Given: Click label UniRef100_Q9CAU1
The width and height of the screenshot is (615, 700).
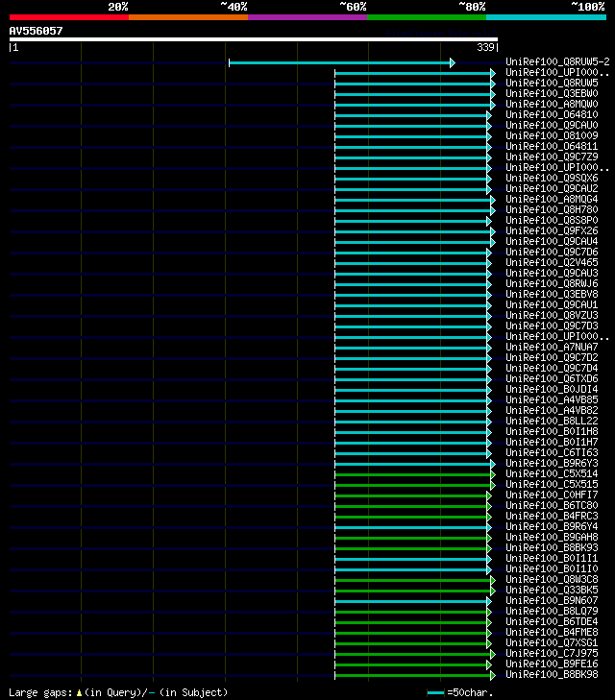Looking at the screenshot, I should tap(552, 304).
